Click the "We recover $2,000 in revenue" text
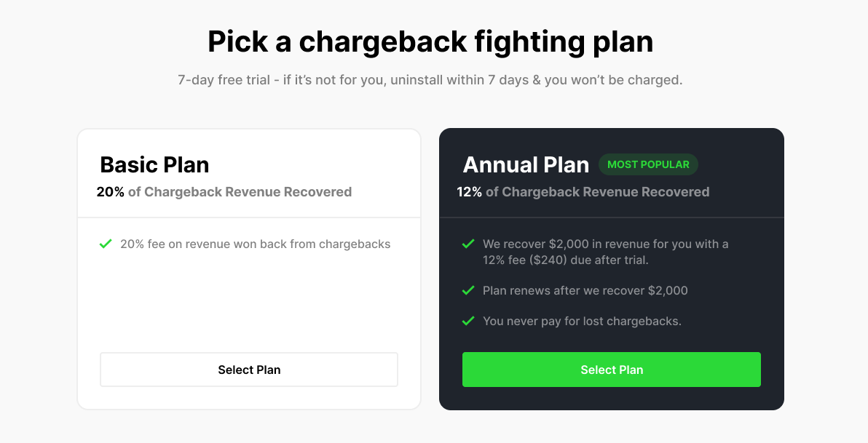Screen dimensions: 868x443 [605, 244]
